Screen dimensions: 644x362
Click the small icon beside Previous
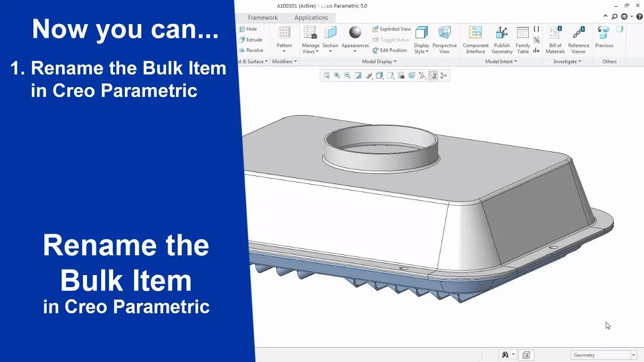[620, 29]
